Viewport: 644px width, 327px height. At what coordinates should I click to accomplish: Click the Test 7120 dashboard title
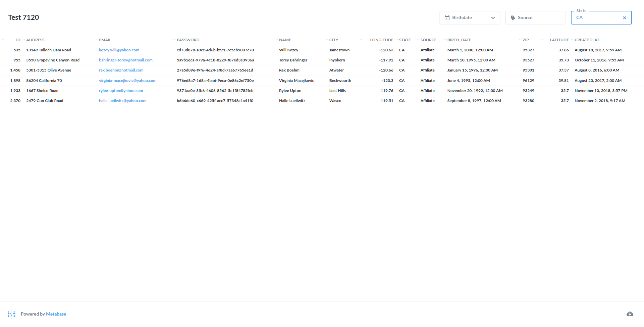(x=23, y=17)
